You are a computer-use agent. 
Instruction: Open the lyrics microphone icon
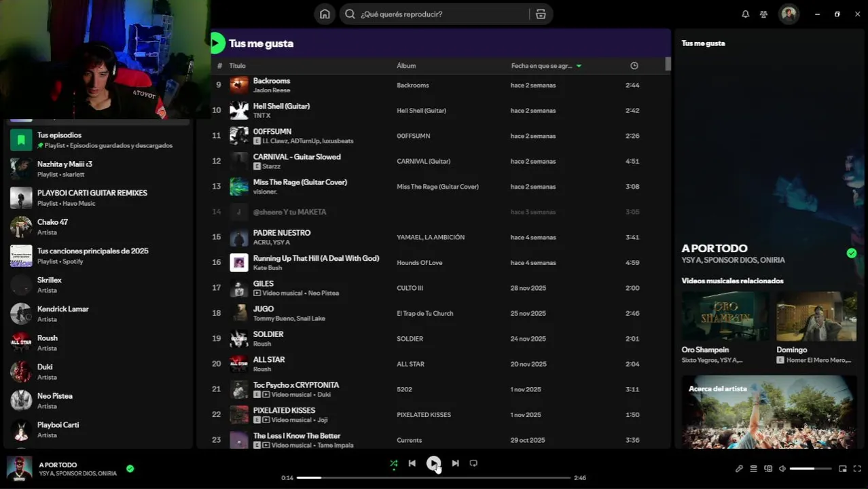[x=739, y=469]
